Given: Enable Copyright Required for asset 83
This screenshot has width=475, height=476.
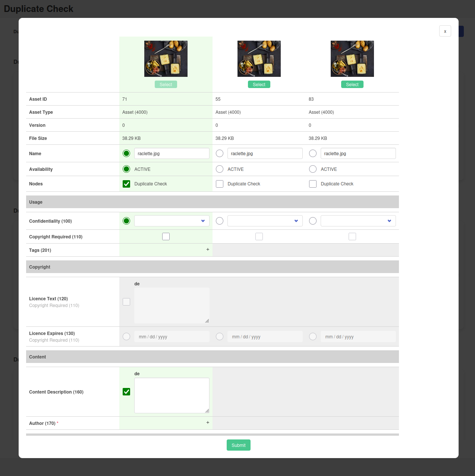Looking at the screenshot, I should pyautogui.click(x=352, y=236).
